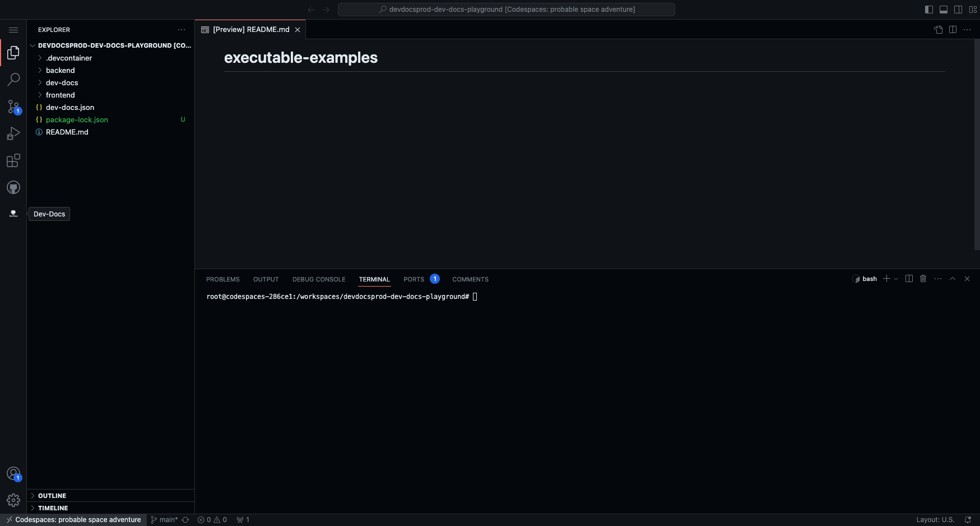
Task: Split the terminal pane
Action: coord(909,279)
